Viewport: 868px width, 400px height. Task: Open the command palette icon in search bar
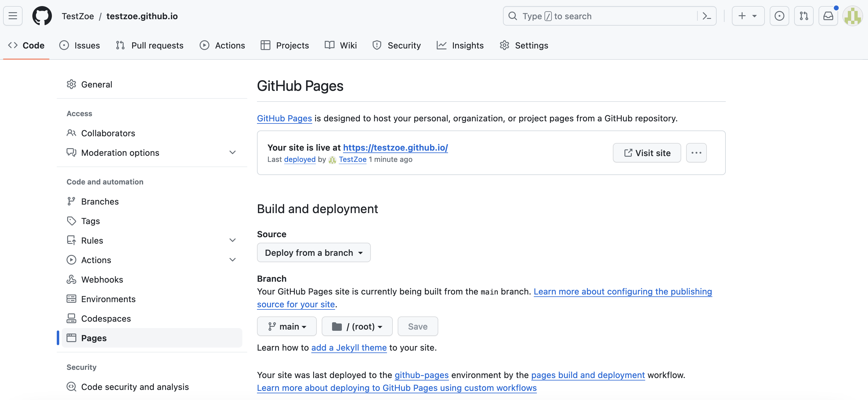pyautogui.click(x=706, y=16)
